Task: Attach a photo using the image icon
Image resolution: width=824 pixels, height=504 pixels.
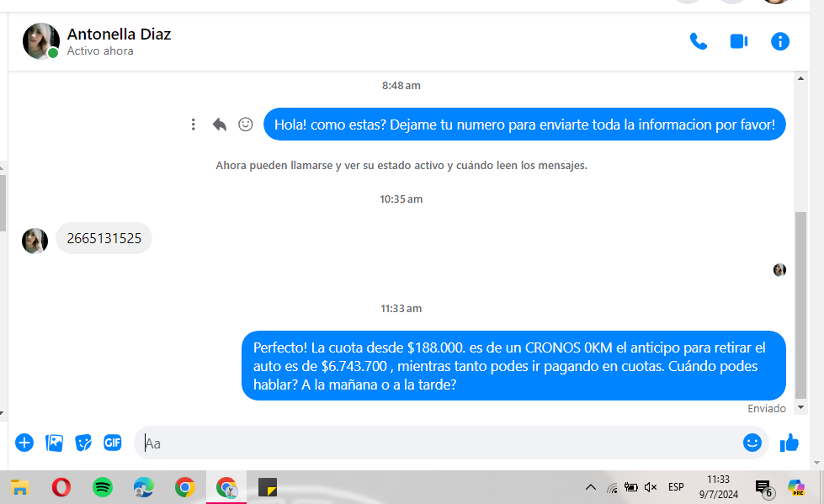Action: pyautogui.click(x=54, y=443)
